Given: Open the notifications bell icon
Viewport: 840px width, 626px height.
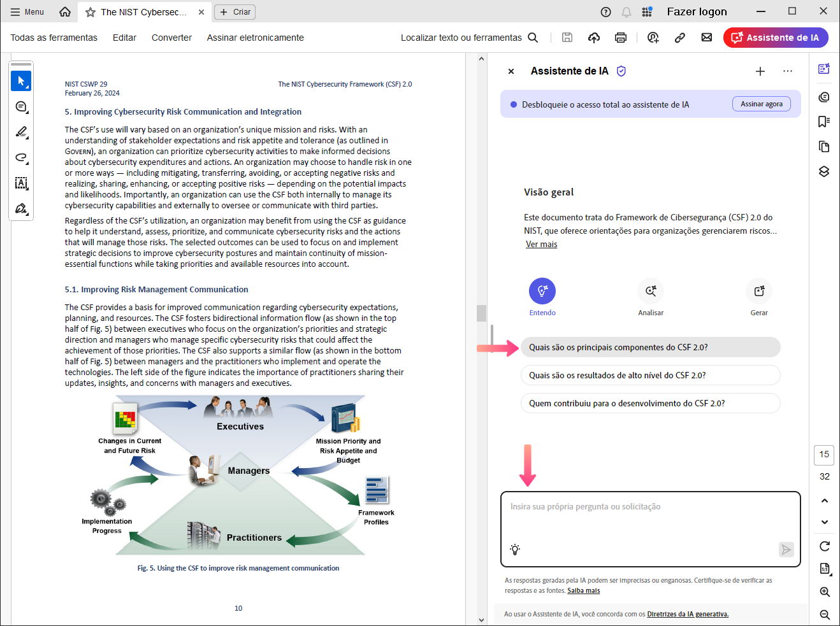Looking at the screenshot, I should [626, 12].
